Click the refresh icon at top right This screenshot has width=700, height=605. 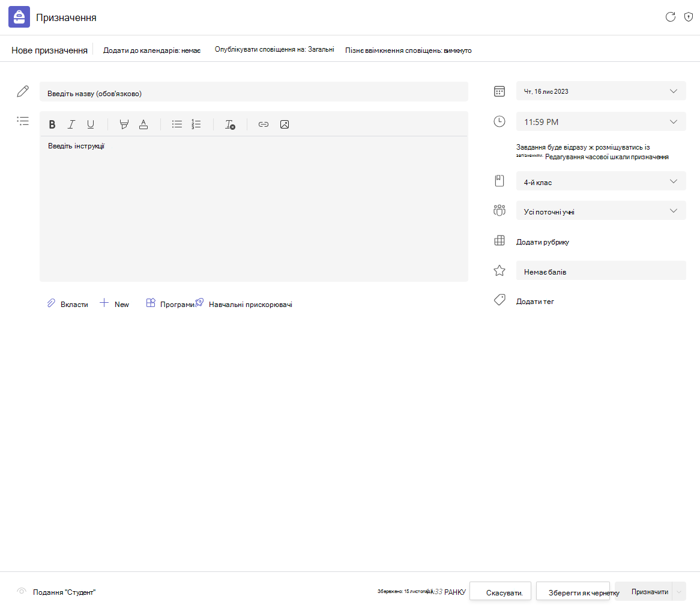670,17
